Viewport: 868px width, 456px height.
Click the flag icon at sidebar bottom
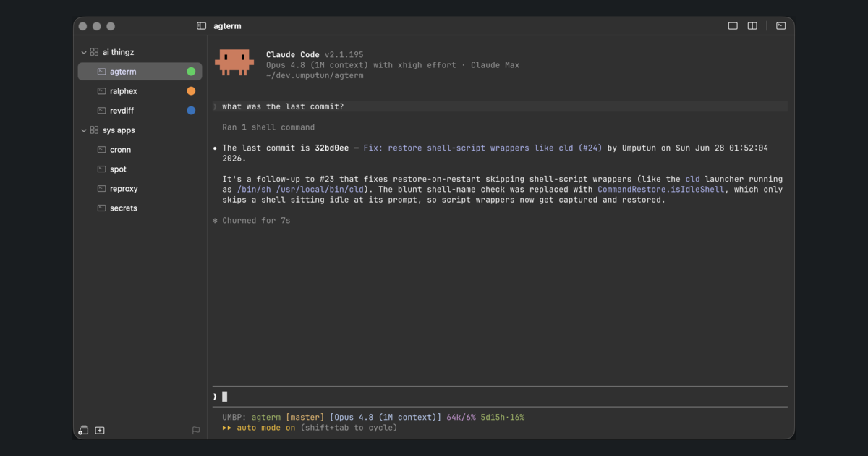pos(196,430)
